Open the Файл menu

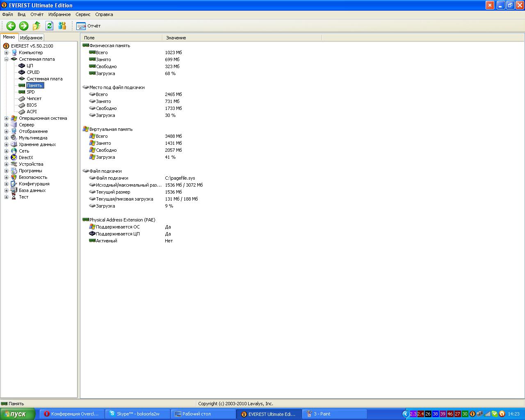point(7,14)
